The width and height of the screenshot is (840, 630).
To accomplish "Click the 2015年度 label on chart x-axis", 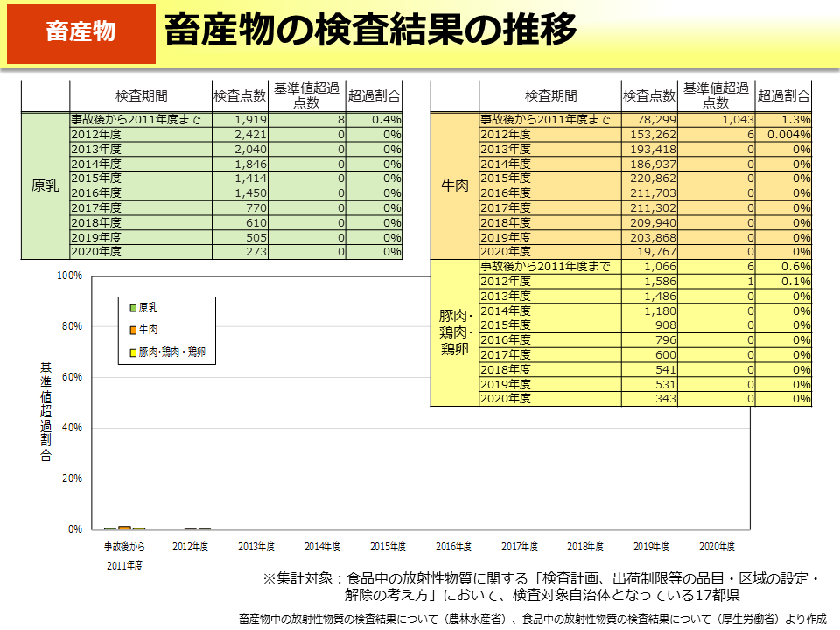I will click(388, 547).
